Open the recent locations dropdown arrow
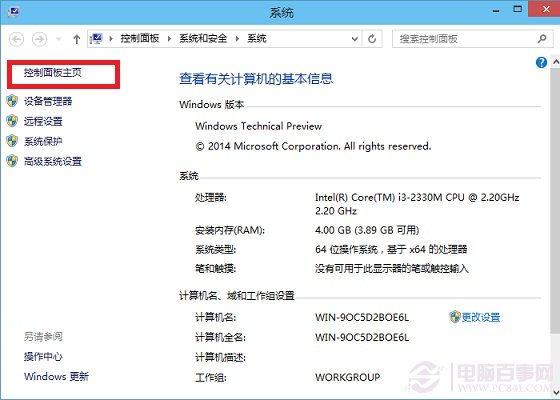Viewport: 560px width, 400px height. [x=59, y=39]
